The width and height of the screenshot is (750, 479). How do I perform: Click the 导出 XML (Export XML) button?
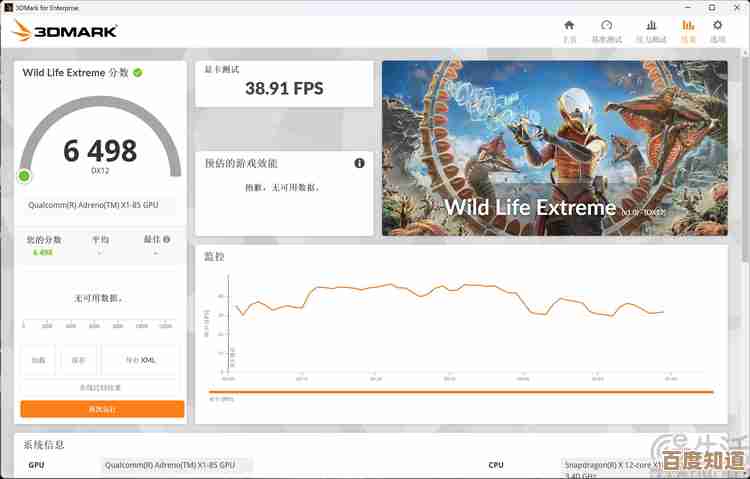click(140, 360)
